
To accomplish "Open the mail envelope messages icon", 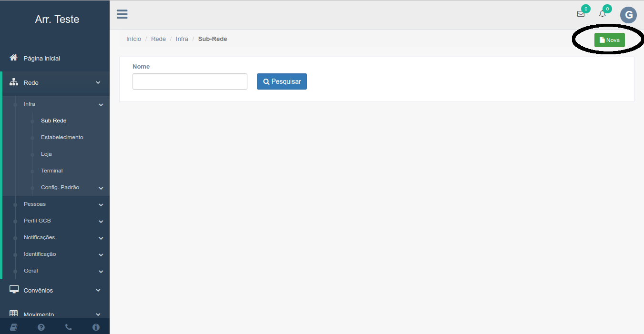I will [x=581, y=14].
